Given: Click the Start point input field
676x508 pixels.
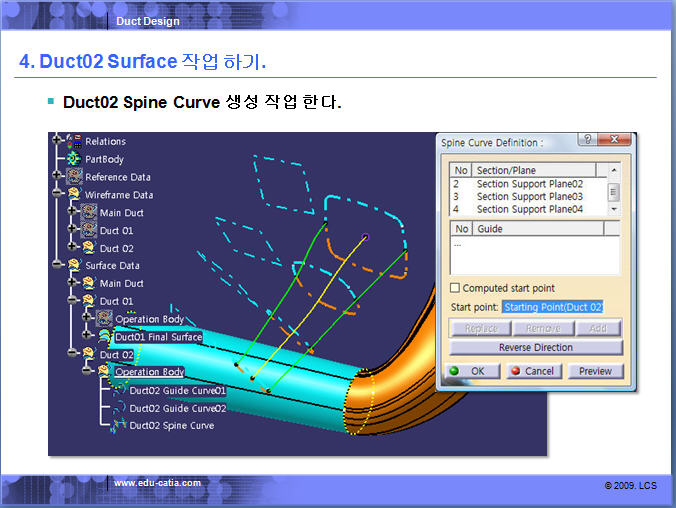Looking at the screenshot, I should pos(552,307).
